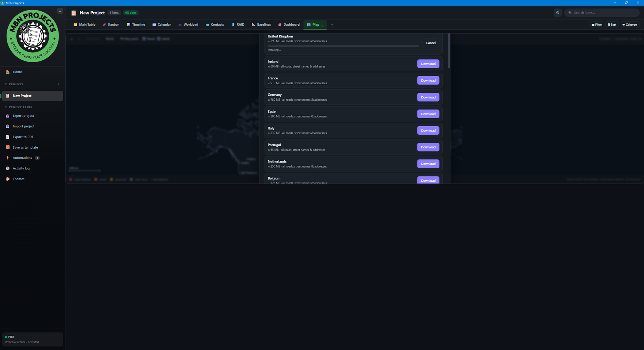Click the Germany pack name
Image resolution: width=644 pixels, height=350 pixels.
[x=275, y=95]
